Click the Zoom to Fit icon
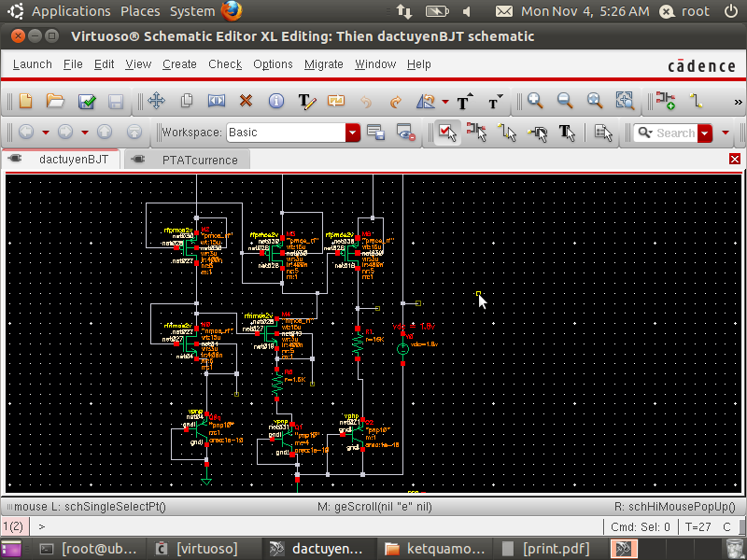The width and height of the screenshot is (747, 560). [595, 101]
